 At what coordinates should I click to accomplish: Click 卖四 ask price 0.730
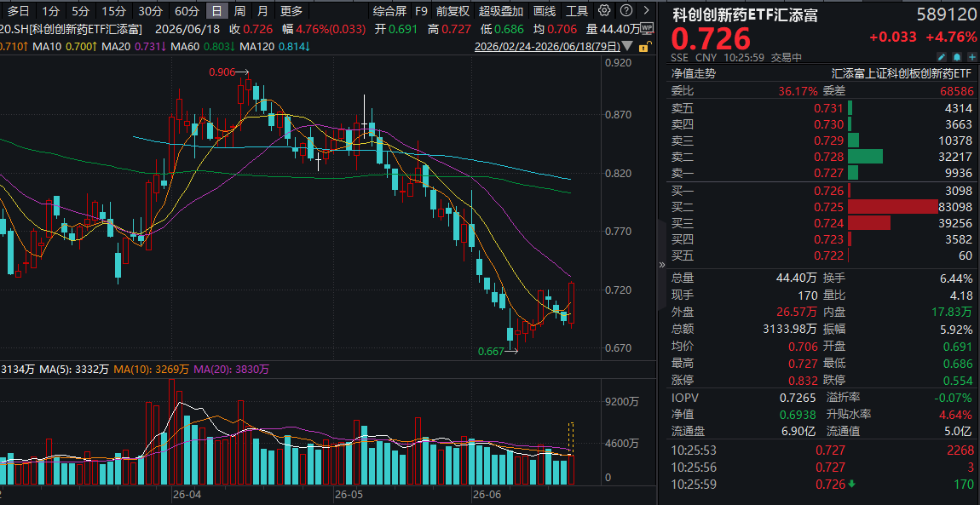tap(829, 124)
